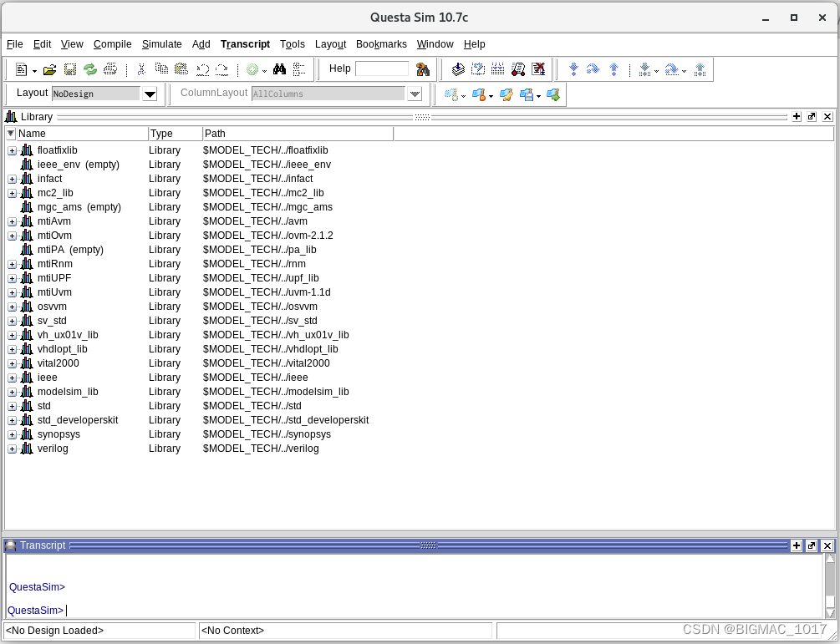The image size is (840, 644).
Task: Click the green Reload arrows icon
Action: [x=90, y=69]
